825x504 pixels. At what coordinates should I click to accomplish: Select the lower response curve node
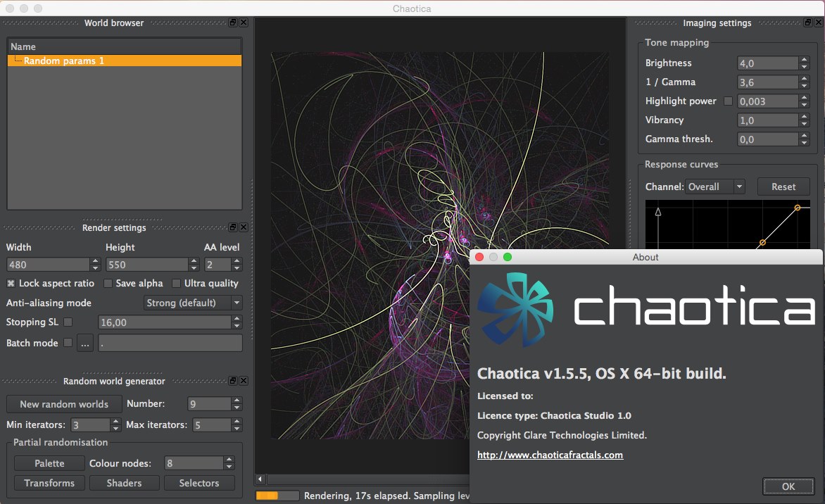pos(762,243)
